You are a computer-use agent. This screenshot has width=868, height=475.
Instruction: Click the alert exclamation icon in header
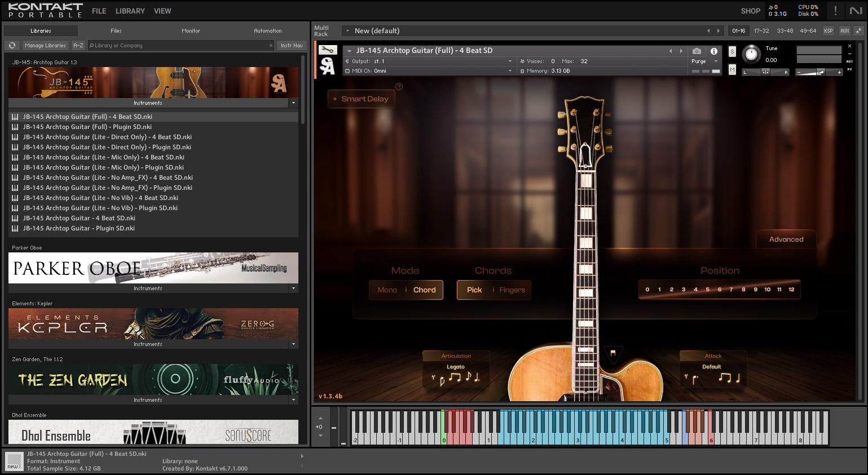[x=835, y=11]
